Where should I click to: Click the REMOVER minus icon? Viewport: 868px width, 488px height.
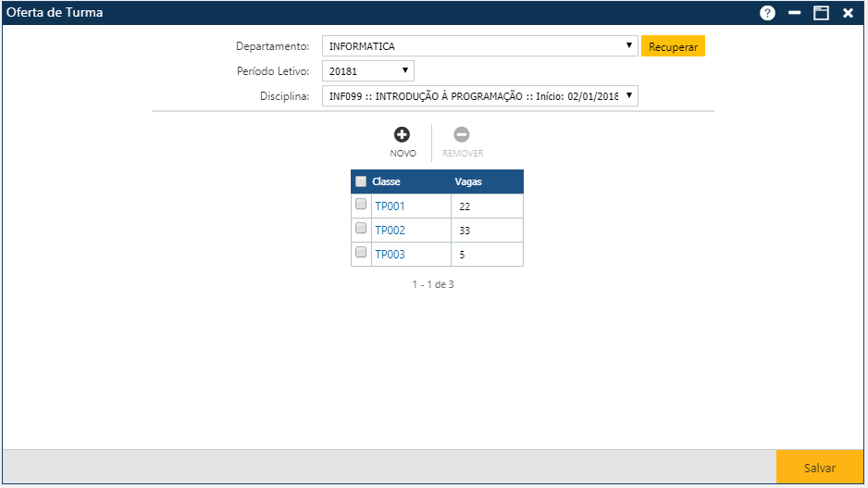(x=462, y=135)
